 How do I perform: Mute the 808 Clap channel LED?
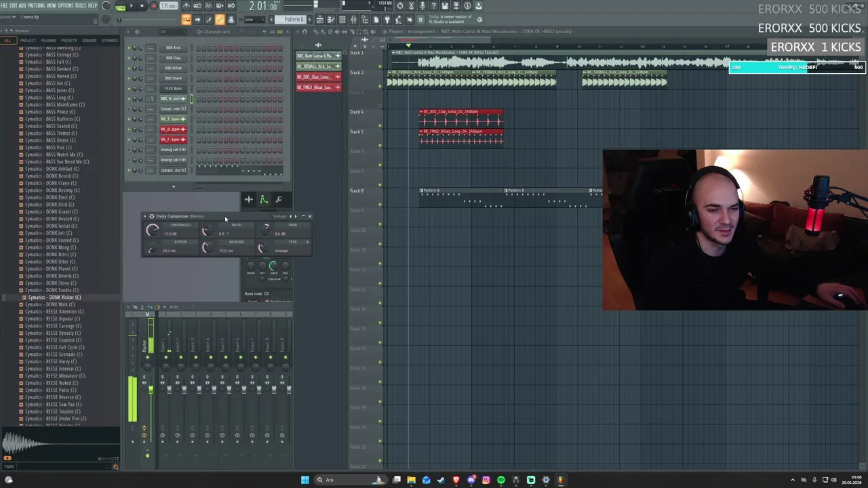pyautogui.click(x=129, y=58)
